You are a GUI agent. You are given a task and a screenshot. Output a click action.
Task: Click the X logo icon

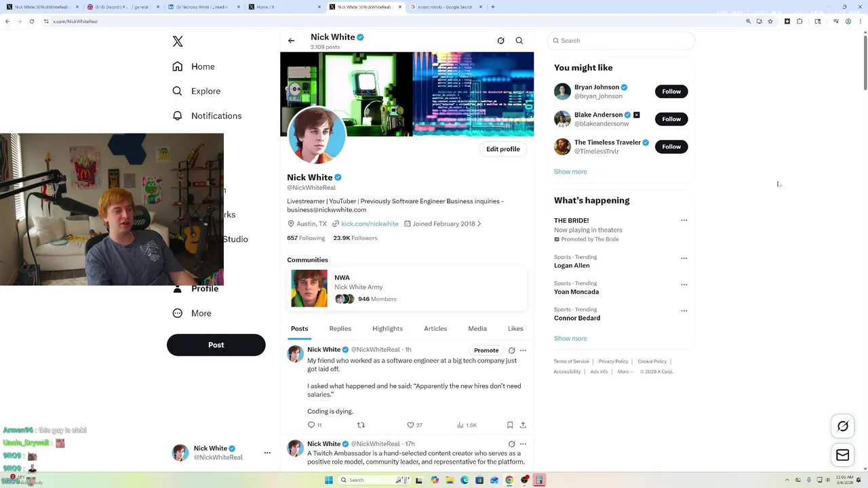[x=178, y=41]
